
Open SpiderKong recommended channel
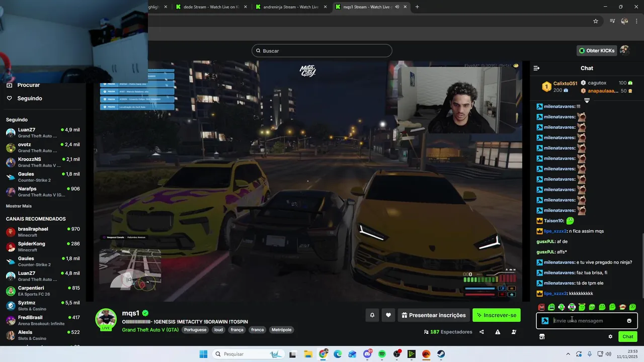43,246
